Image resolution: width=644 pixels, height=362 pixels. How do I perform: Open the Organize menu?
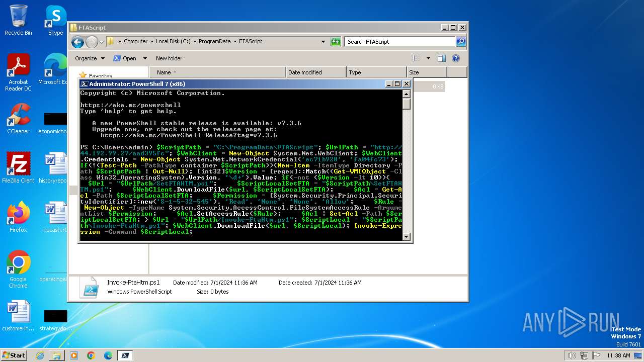(x=90, y=58)
